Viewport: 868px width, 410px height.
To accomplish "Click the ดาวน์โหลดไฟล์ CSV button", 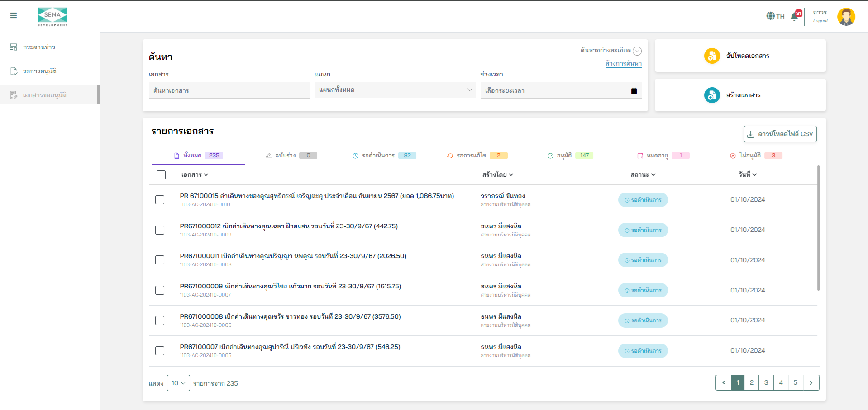I will click(x=780, y=134).
